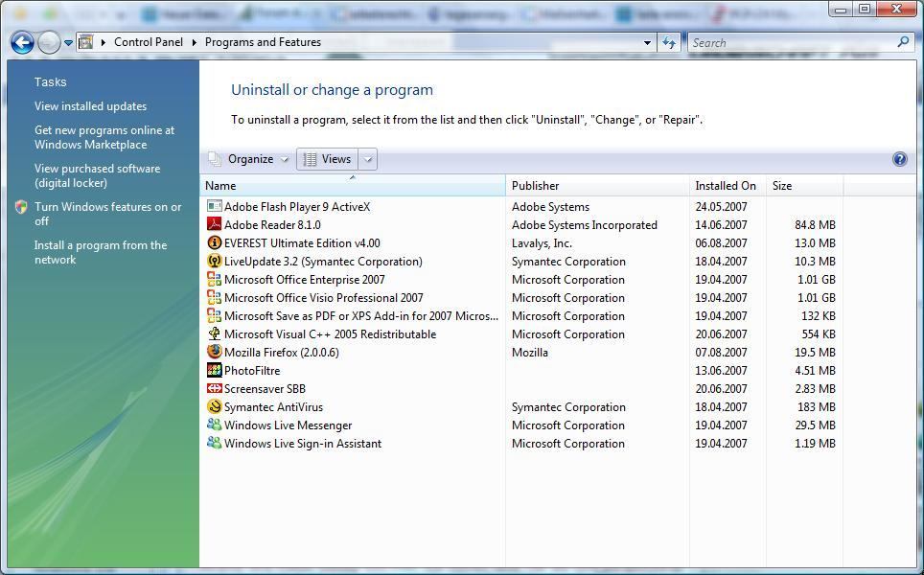The image size is (924, 575).
Task: Click the Mozilla Firefox icon
Action: (x=215, y=352)
